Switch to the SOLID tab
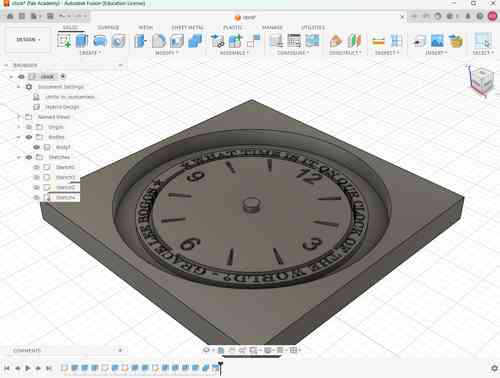 [70, 27]
